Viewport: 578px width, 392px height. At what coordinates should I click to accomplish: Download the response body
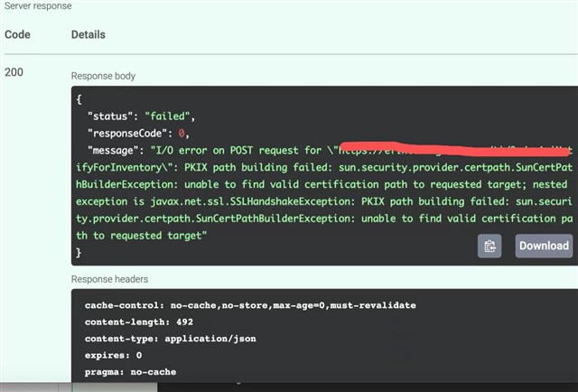(x=544, y=246)
